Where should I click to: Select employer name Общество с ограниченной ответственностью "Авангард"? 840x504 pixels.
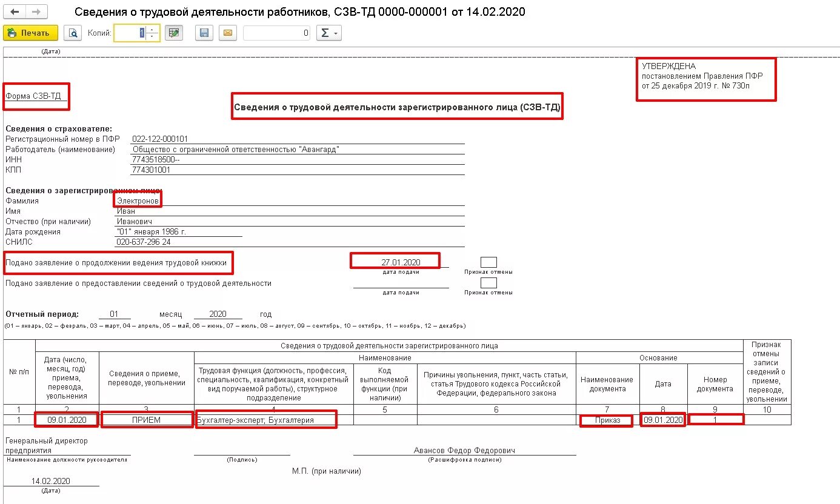[235, 149]
